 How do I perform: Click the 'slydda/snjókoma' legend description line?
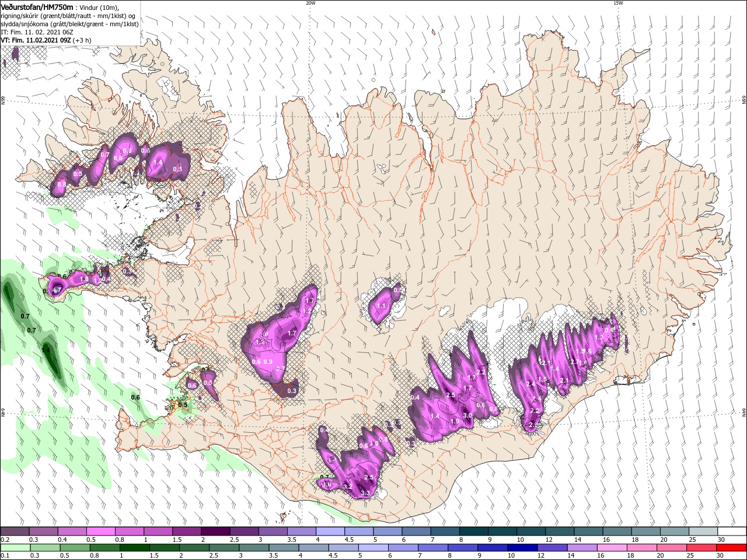pos(69,24)
